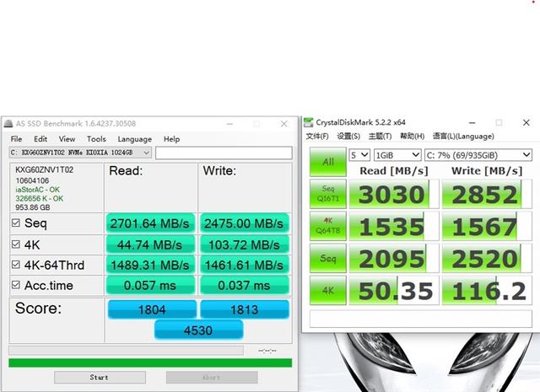
Task: Click the iaStorAC - OK driver text
Action: point(37,190)
